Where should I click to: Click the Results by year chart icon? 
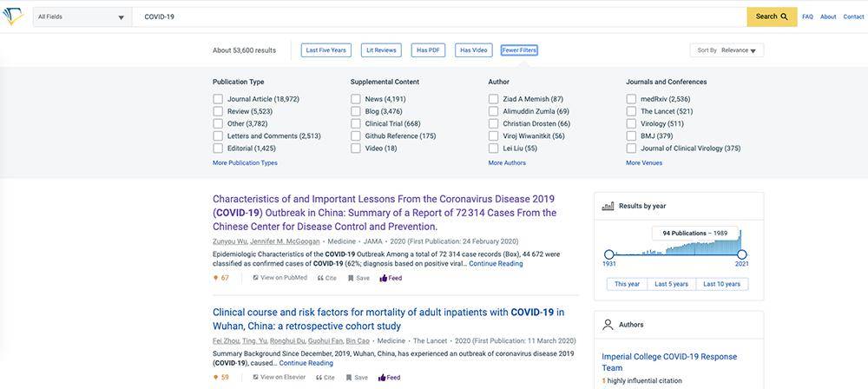pyautogui.click(x=608, y=206)
